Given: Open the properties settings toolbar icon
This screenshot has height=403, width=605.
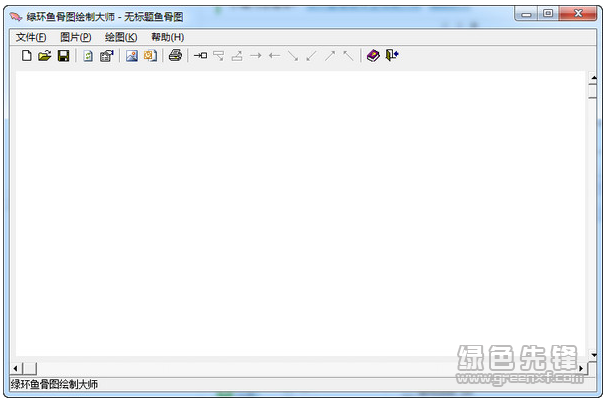Looking at the screenshot, I should (106, 56).
